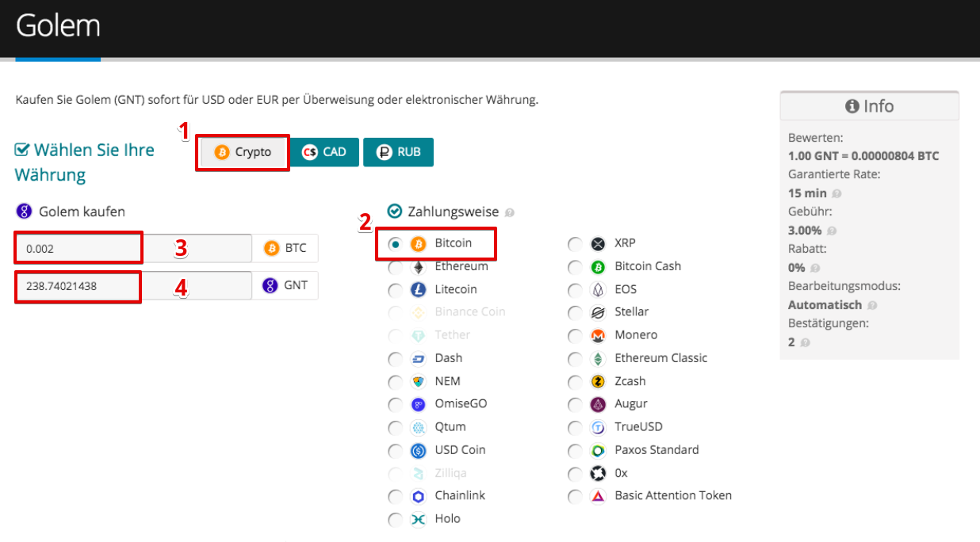
Task: Click the NEM logo icon
Action: (419, 382)
